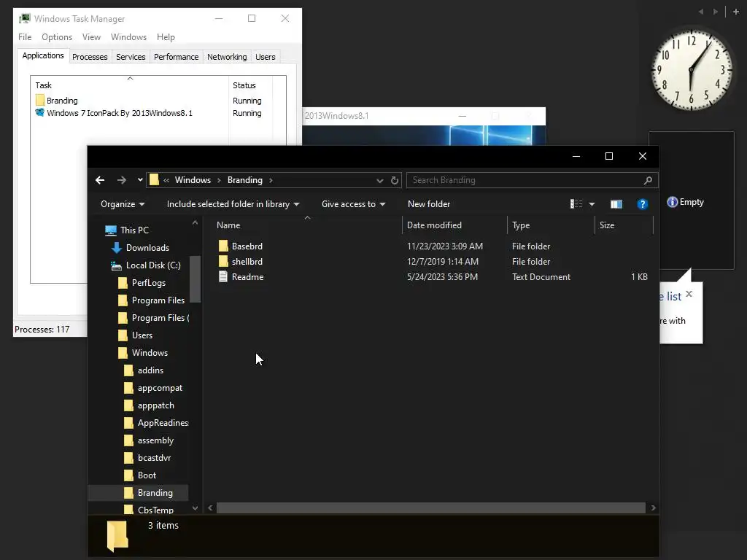Open recent locations dropdown arrow

(x=139, y=180)
